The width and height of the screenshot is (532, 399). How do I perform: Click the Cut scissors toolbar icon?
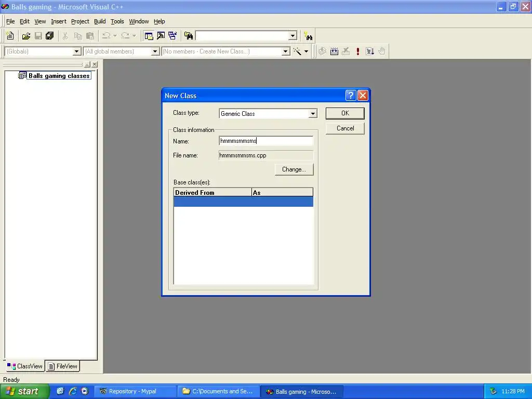click(x=65, y=36)
